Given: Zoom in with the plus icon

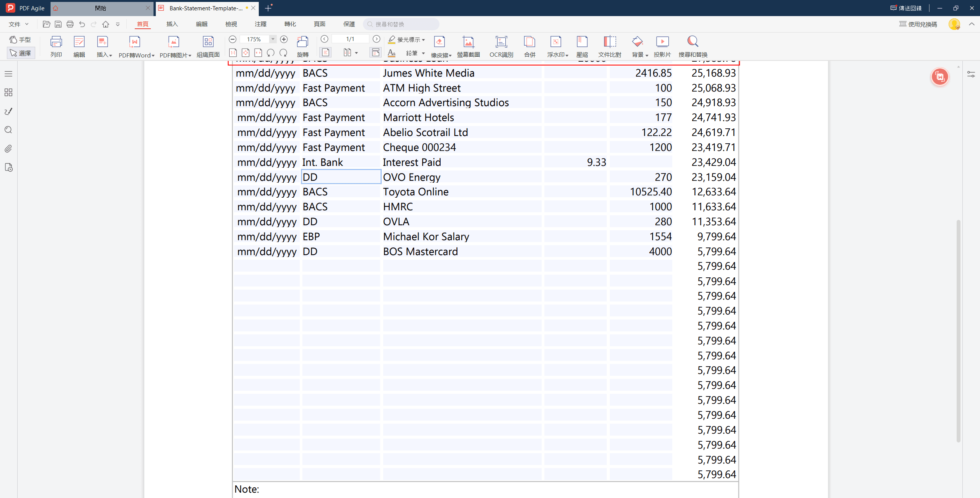Looking at the screenshot, I should click(284, 39).
